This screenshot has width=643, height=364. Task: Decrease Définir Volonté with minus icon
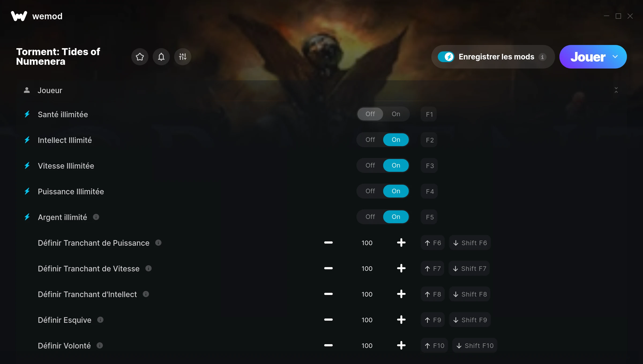point(328,346)
